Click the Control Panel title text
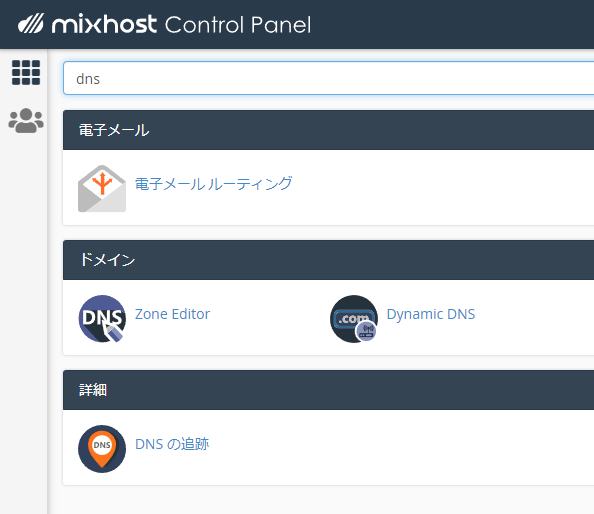The height and width of the screenshot is (514, 594). (238, 25)
